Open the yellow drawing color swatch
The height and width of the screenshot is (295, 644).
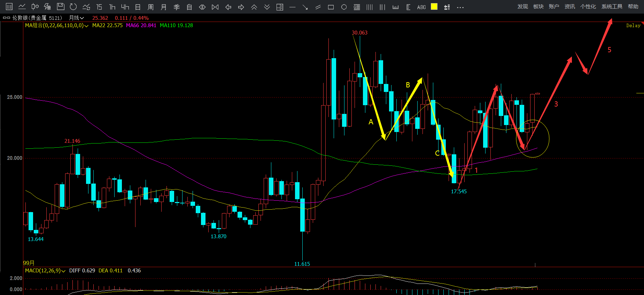pyautogui.click(x=434, y=7)
